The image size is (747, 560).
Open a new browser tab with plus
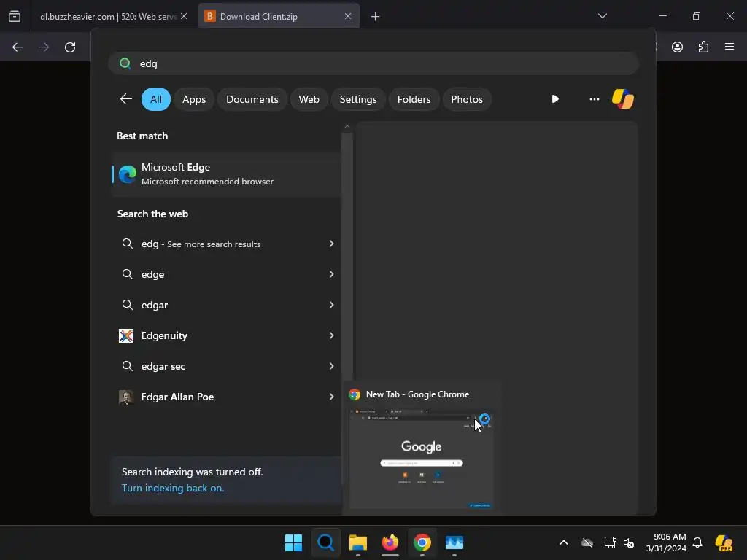pos(376,17)
